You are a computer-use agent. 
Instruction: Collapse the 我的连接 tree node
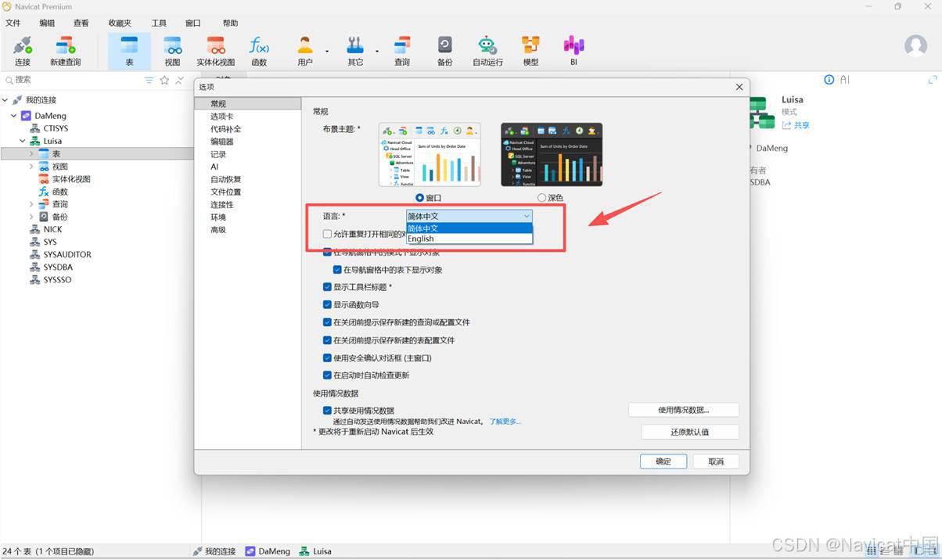click(5, 100)
